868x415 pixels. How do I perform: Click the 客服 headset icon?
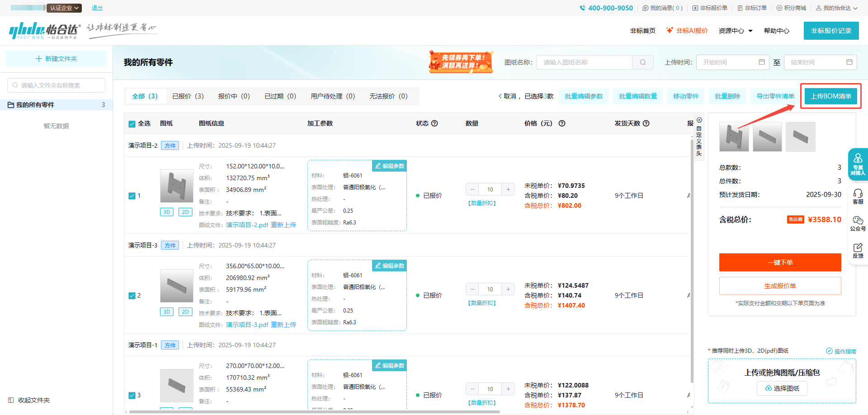[x=858, y=196]
